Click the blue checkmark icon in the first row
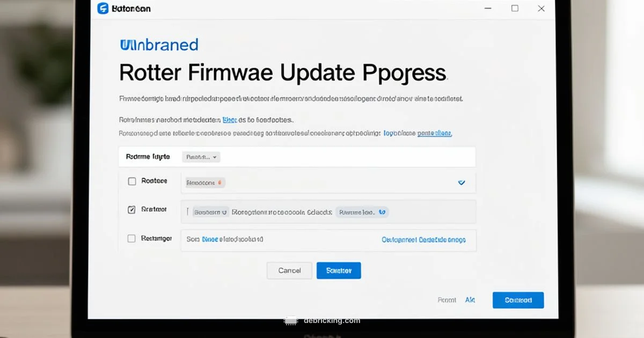The width and height of the screenshot is (644, 338). pyautogui.click(x=462, y=182)
